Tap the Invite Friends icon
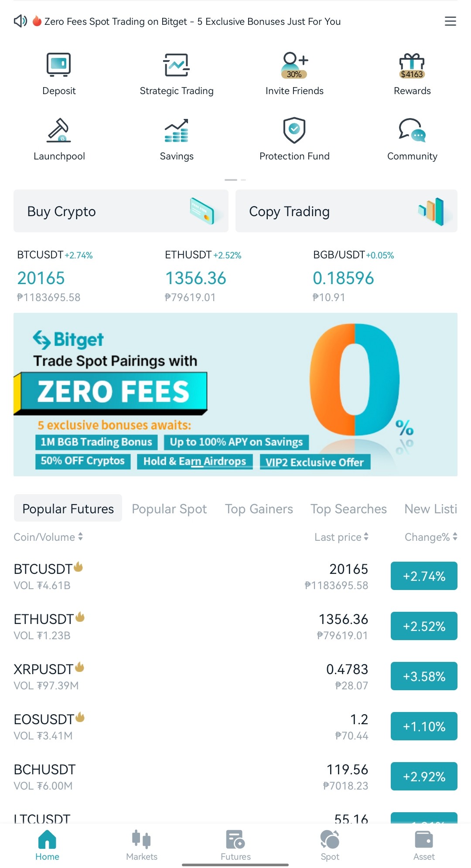 tap(294, 65)
